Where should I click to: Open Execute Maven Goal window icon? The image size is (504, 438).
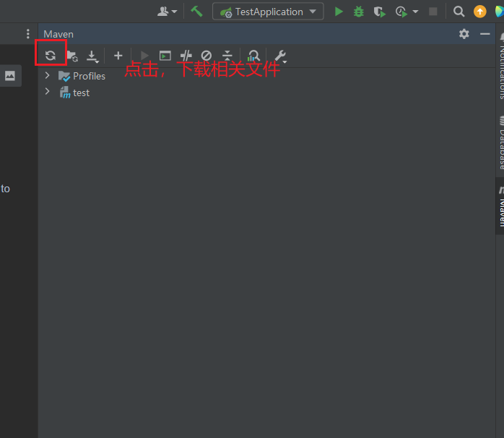coord(165,56)
